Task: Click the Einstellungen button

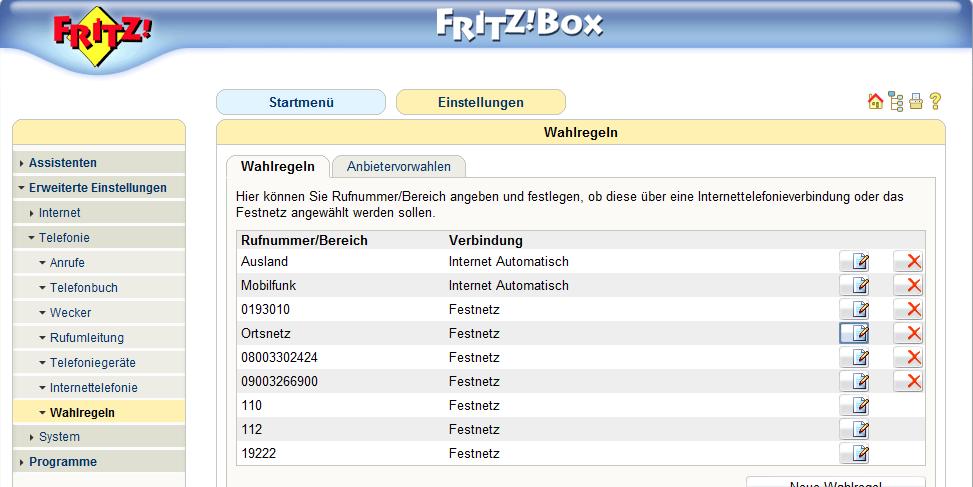Action: (480, 102)
